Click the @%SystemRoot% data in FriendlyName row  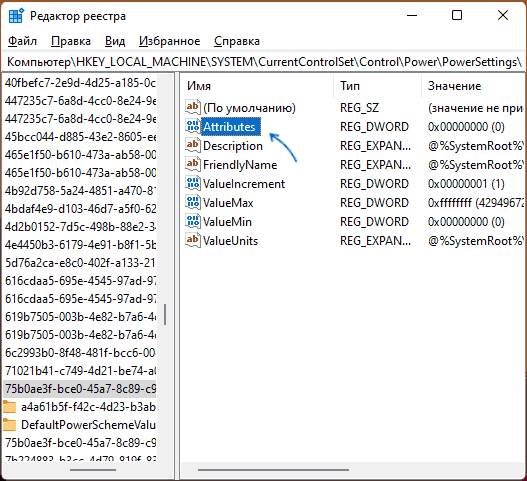click(x=476, y=165)
